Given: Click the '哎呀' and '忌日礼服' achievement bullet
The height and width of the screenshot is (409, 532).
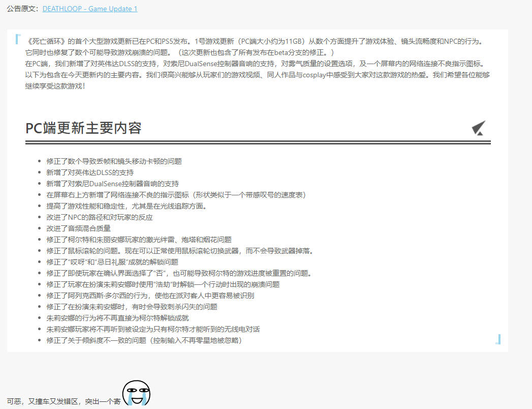Looking at the screenshot, I should 112,262.
